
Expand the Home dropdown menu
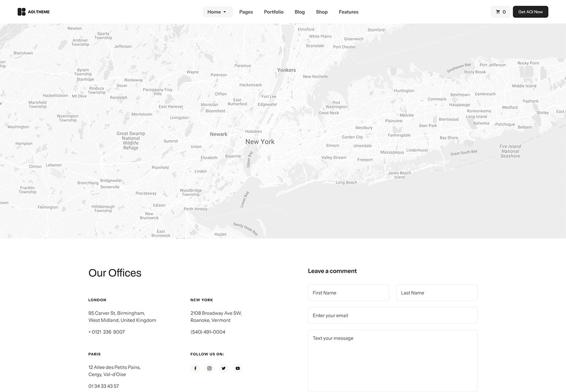217,12
